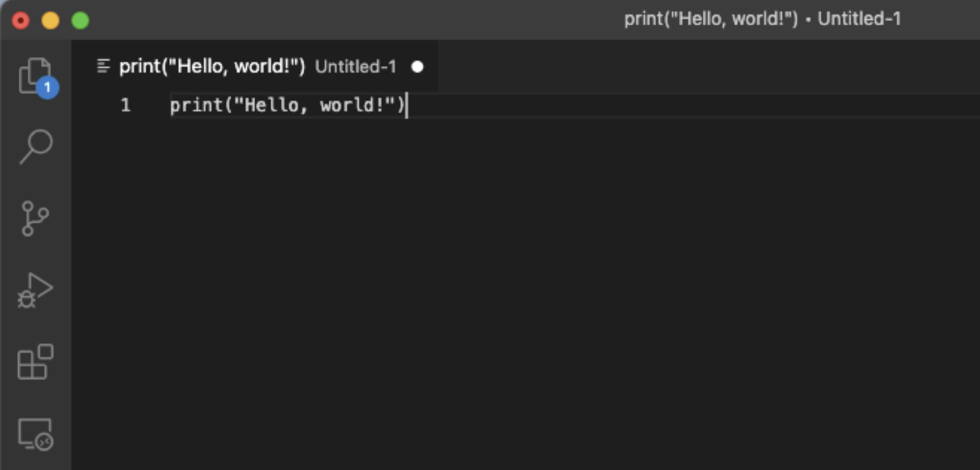Open the Explorer view in activity bar
The image size is (980, 470).
[34, 75]
